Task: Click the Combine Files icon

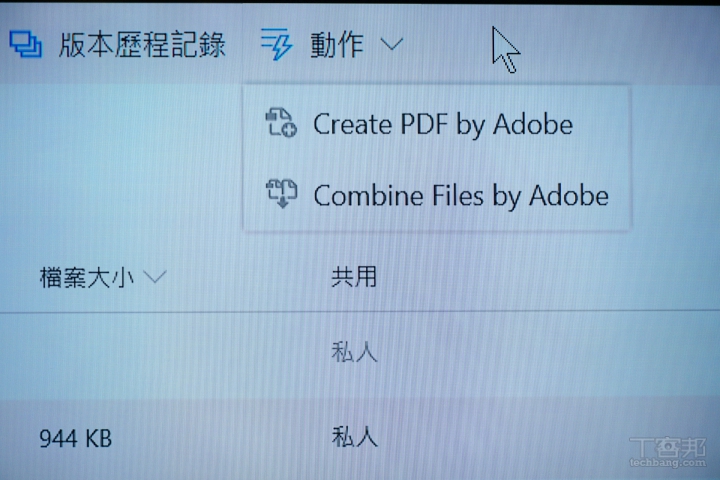Action: tap(281, 194)
